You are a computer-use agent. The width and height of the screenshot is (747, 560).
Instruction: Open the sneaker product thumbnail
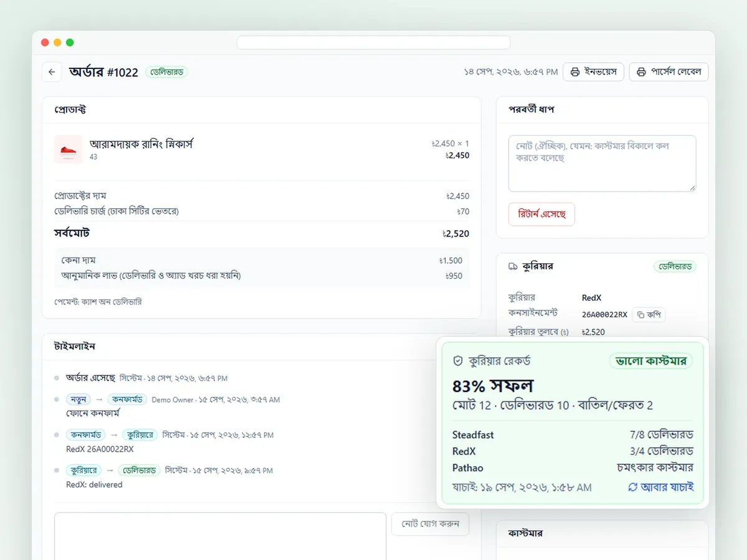68,149
